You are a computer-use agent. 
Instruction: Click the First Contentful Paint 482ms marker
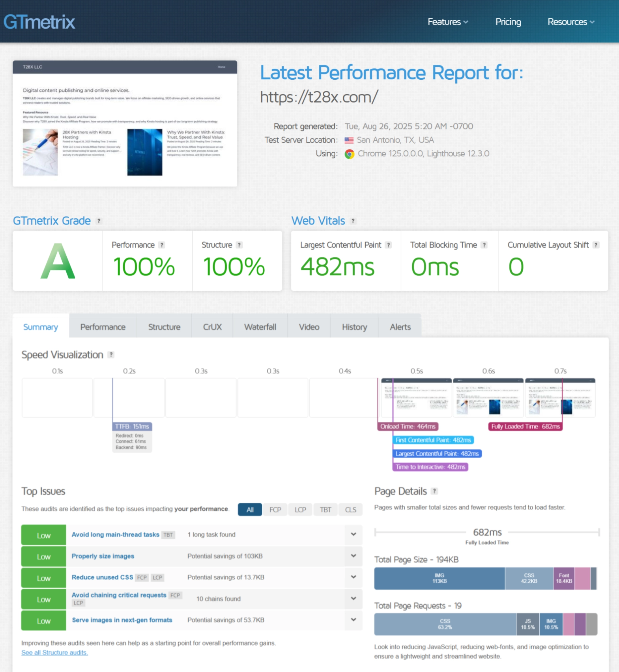[x=433, y=440]
